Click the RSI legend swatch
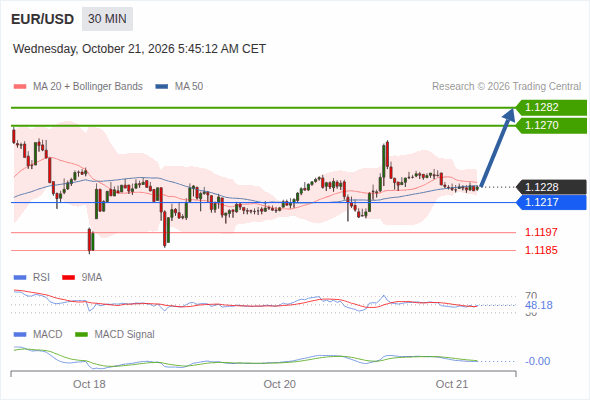Screen dimensions: 590x400 (x=20, y=278)
